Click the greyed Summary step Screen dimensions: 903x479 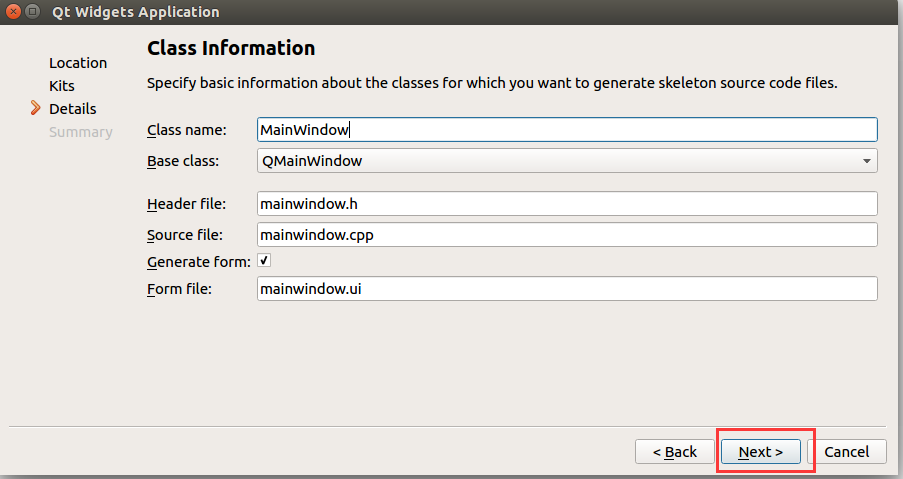click(x=81, y=132)
